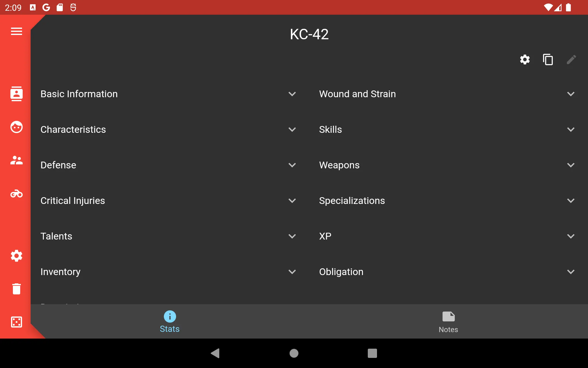This screenshot has height=368, width=588.
Task: Switch to the Stats tab
Action: [169, 321]
